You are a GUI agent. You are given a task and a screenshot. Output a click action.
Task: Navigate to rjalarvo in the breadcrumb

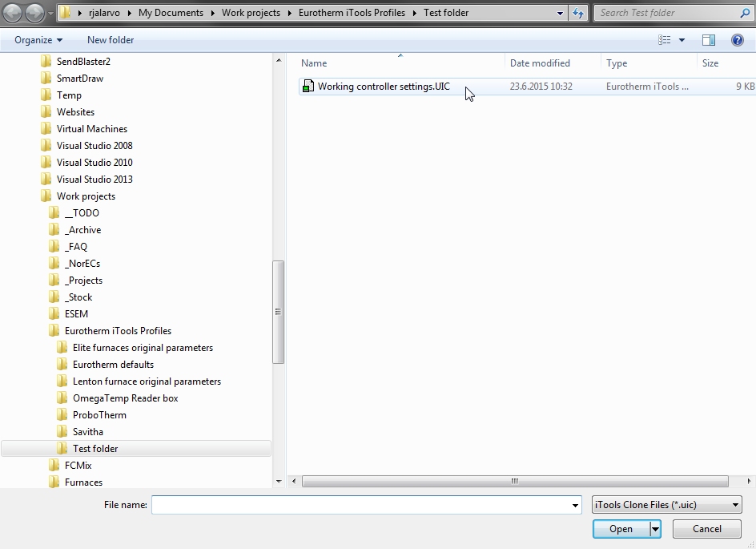pos(105,13)
